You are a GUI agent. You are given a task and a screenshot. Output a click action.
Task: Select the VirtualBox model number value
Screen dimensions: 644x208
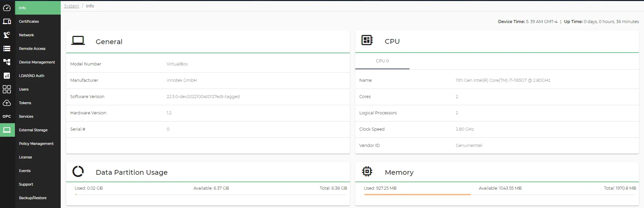(177, 64)
